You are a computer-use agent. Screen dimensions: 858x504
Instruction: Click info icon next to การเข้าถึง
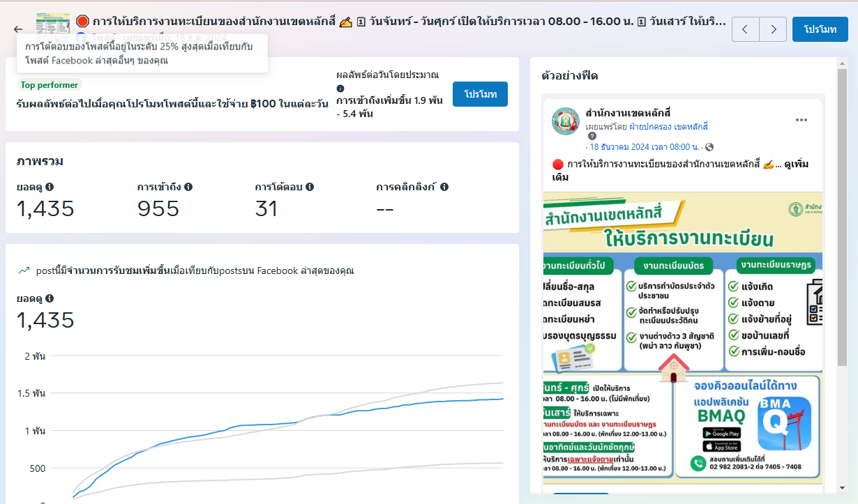(188, 187)
